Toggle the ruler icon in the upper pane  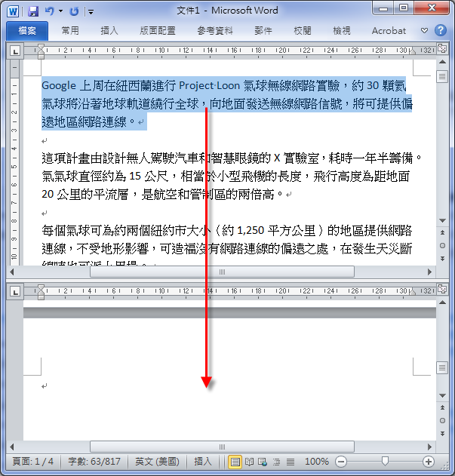tap(442, 48)
